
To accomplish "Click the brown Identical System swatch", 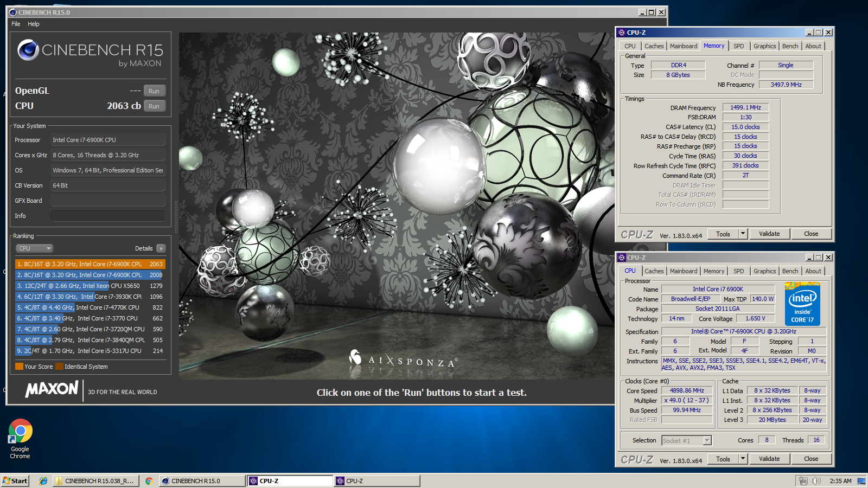I will 59,367.
